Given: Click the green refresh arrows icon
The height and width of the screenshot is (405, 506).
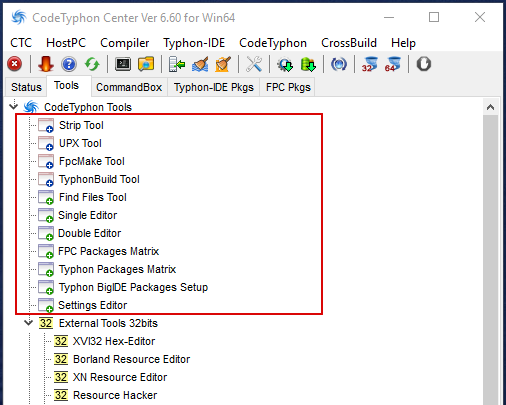Looking at the screenshot, I should [x=92, y=64].
